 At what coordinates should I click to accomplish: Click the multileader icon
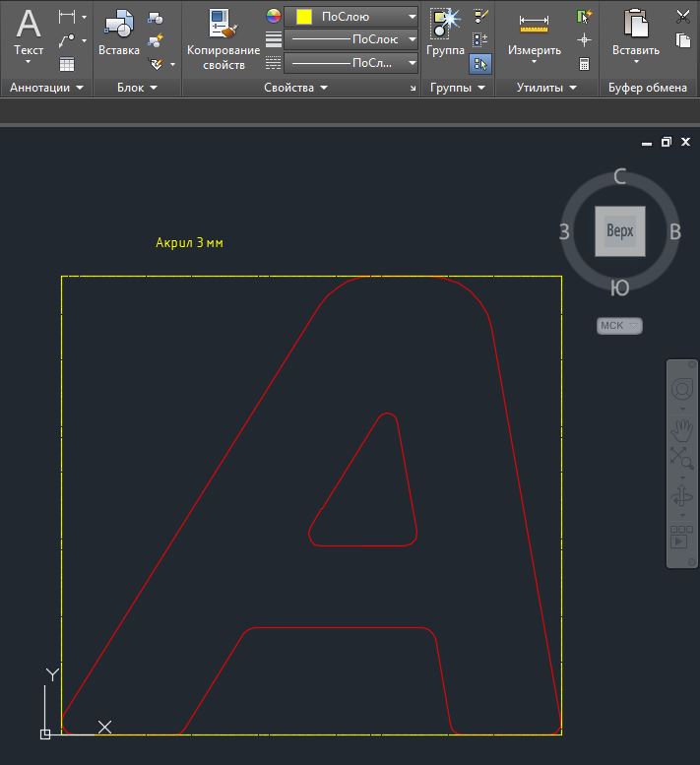tap(66, 41)
